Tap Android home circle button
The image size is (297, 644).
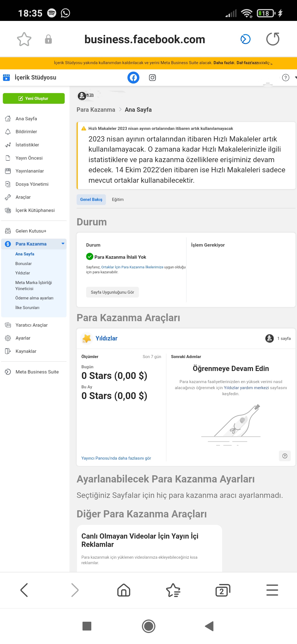coord(148,626)
